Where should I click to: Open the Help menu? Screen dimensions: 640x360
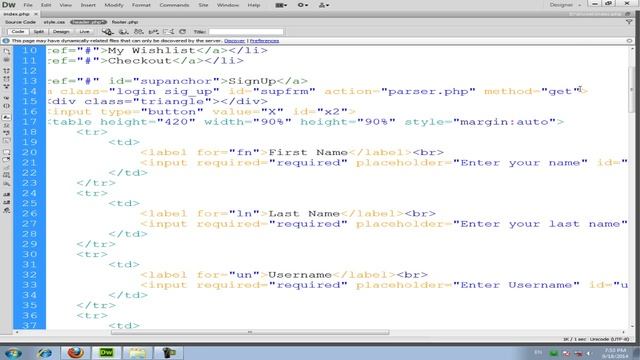253,5
